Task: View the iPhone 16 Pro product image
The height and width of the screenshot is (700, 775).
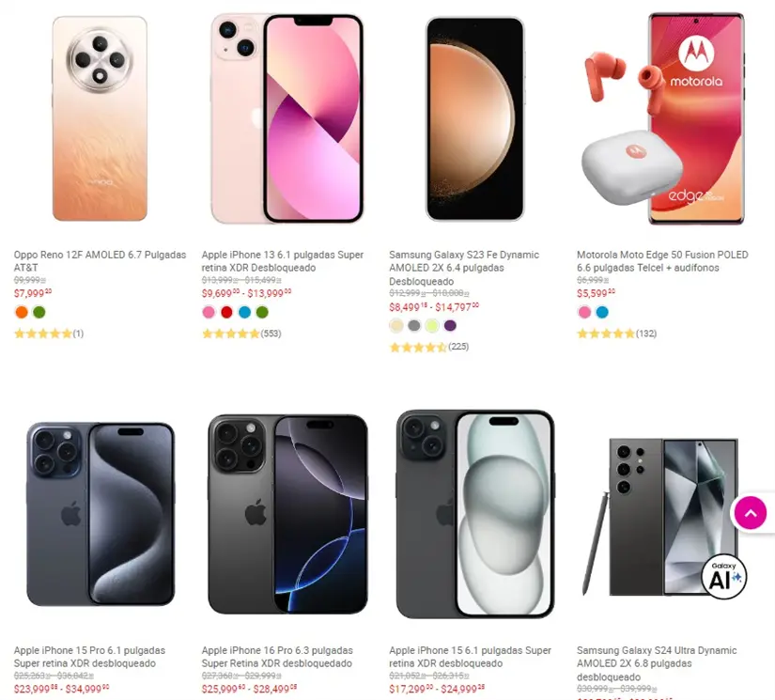Action: tap(287, 514)
